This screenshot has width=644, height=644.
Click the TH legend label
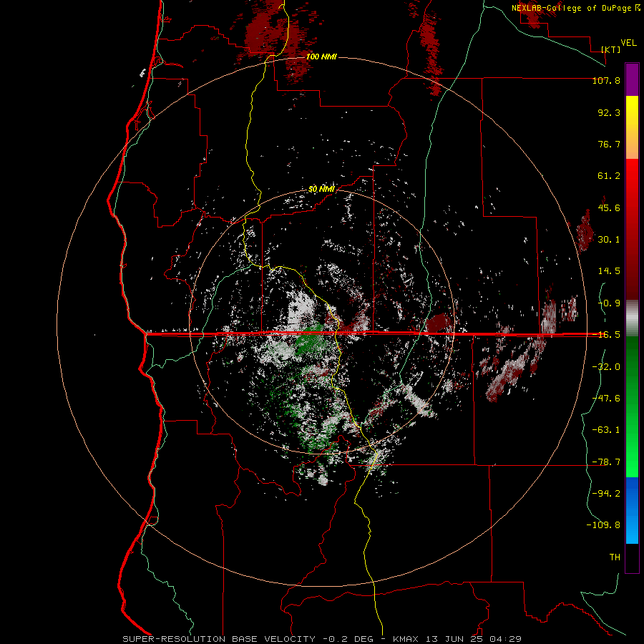pyautogui.click(x=615, y=557)
